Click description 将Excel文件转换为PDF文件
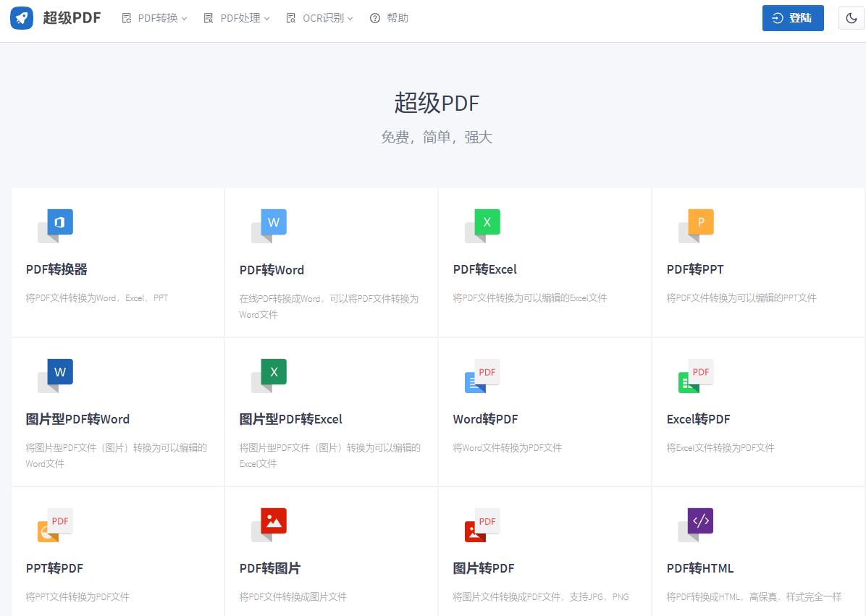866x616 pixels. [x=720, y=447]
